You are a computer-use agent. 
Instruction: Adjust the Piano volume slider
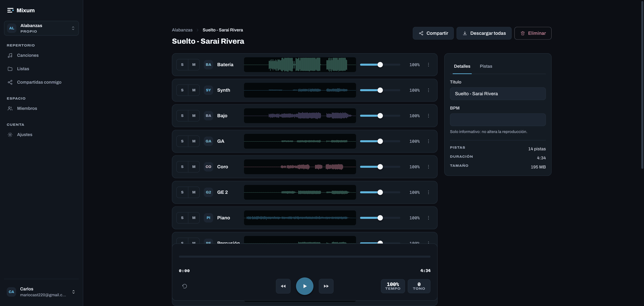[x=380, y=218]
